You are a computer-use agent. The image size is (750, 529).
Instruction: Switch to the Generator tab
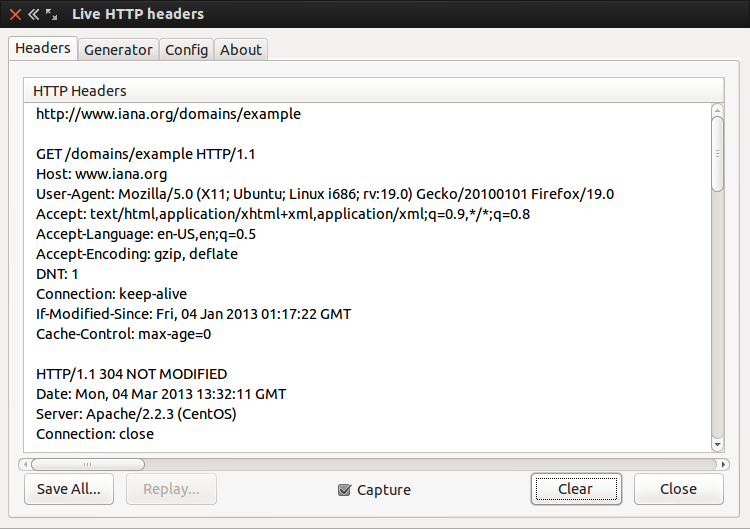[x=118, y=50]
